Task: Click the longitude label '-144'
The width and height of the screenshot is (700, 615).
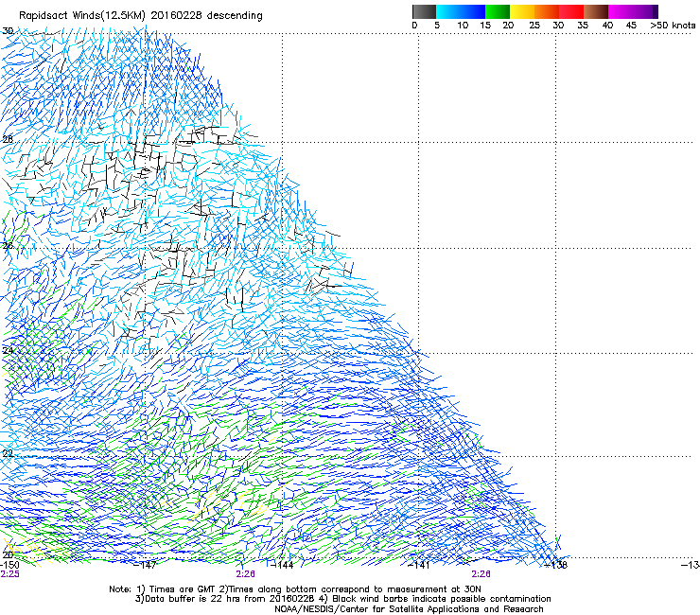Action: pos(283,565)
